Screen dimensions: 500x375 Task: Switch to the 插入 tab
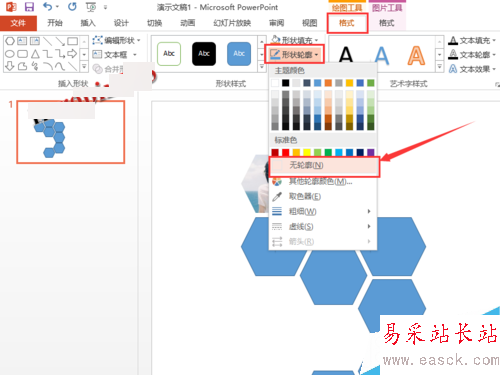88,23
